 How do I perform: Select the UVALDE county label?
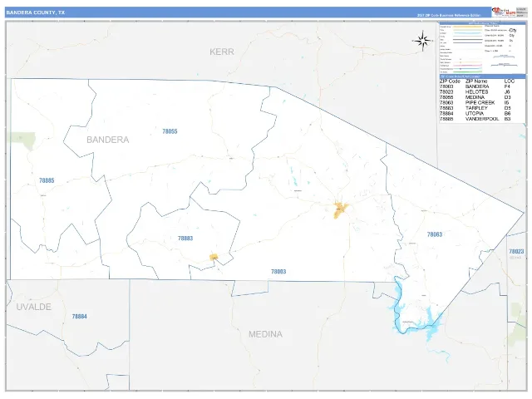pyautogui.click(x=33, y=307)
